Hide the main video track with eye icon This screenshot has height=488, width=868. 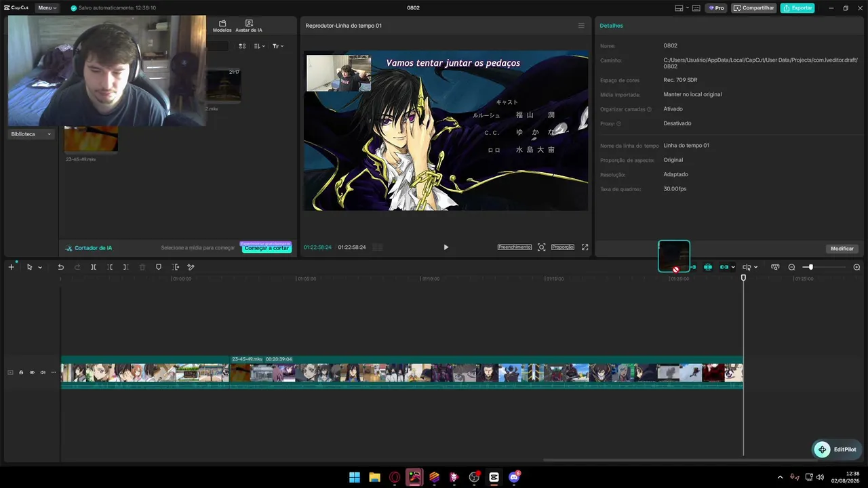click(x=32, y=372)
